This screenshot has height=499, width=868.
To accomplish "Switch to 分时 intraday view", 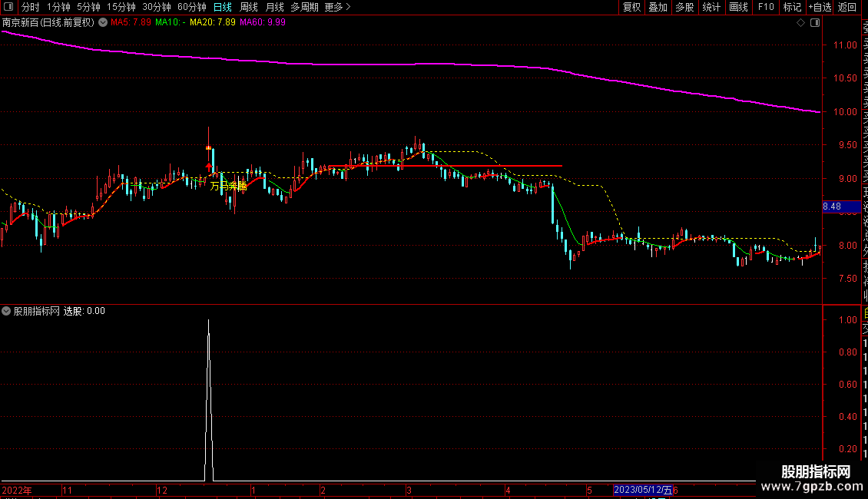I will (31, 7).
